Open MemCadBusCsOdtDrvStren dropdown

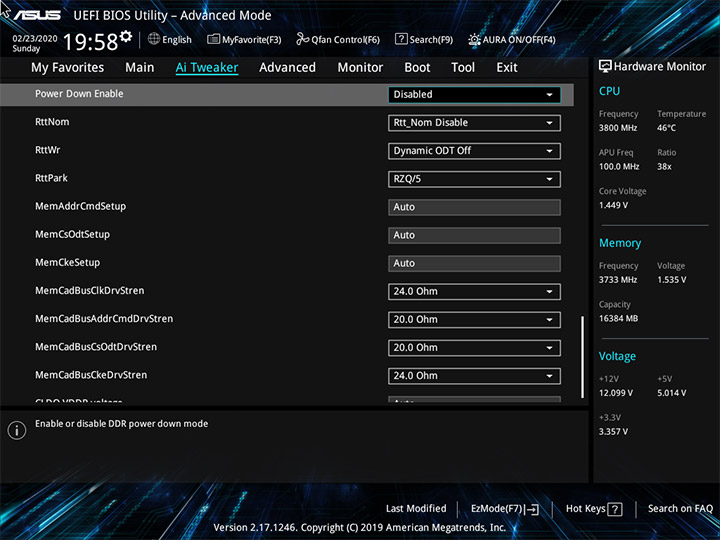point(474,348)
